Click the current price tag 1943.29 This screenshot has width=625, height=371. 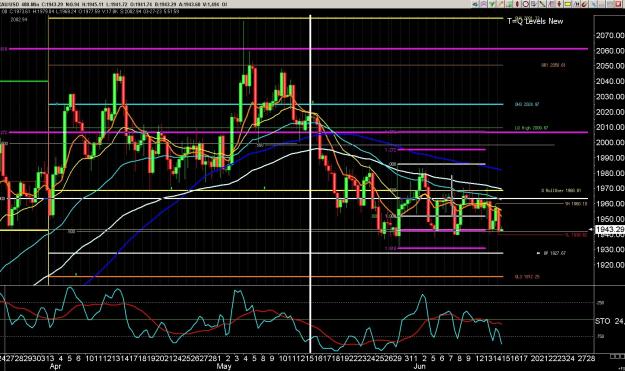(x=609, y=230)
